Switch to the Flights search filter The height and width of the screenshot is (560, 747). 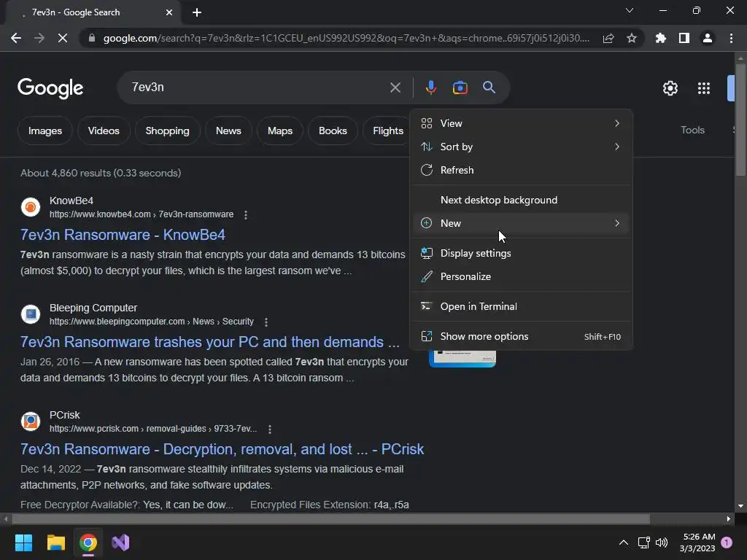[x=388, y=131]
